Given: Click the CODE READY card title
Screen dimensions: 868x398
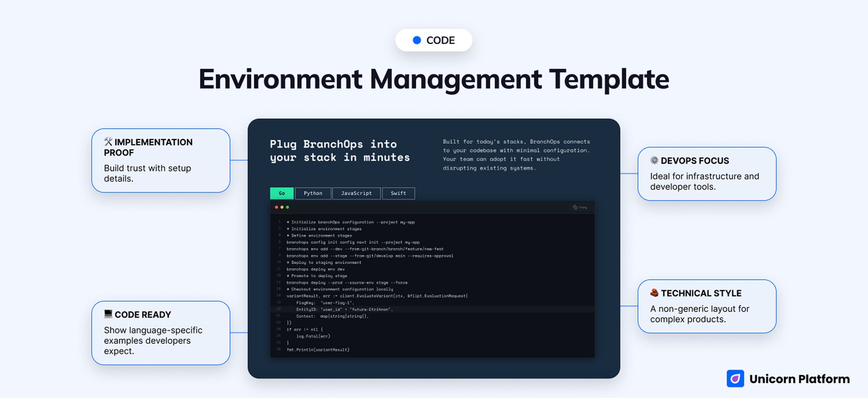Looking at the screenshot, I should (x=143, y=315).
